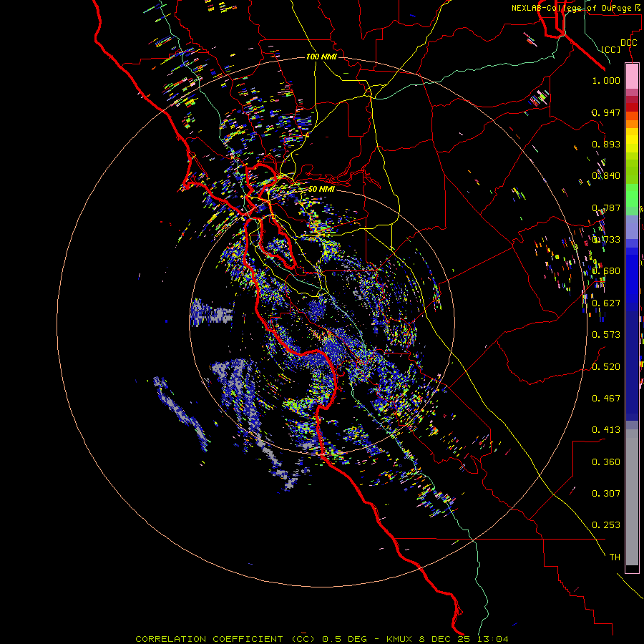Image resolution: width=644 pixels, height=644 pixels.
Task: Click the TH threshold label
Action: (615, 557)
